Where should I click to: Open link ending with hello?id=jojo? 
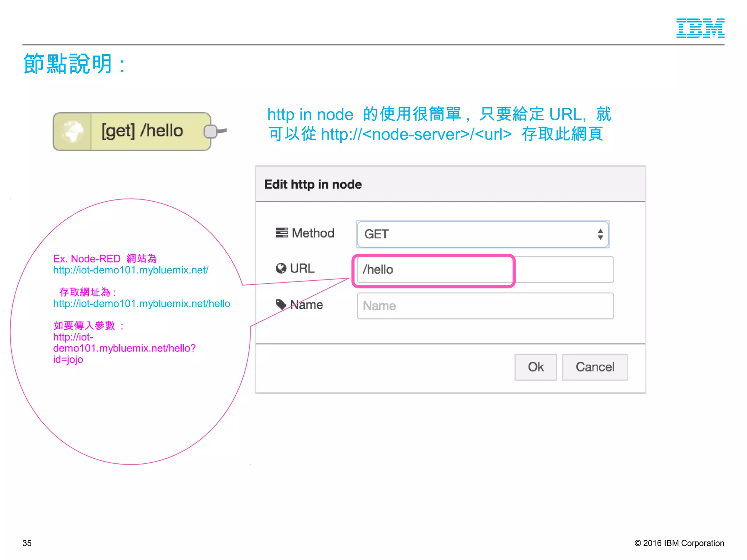tap(124, 348)
